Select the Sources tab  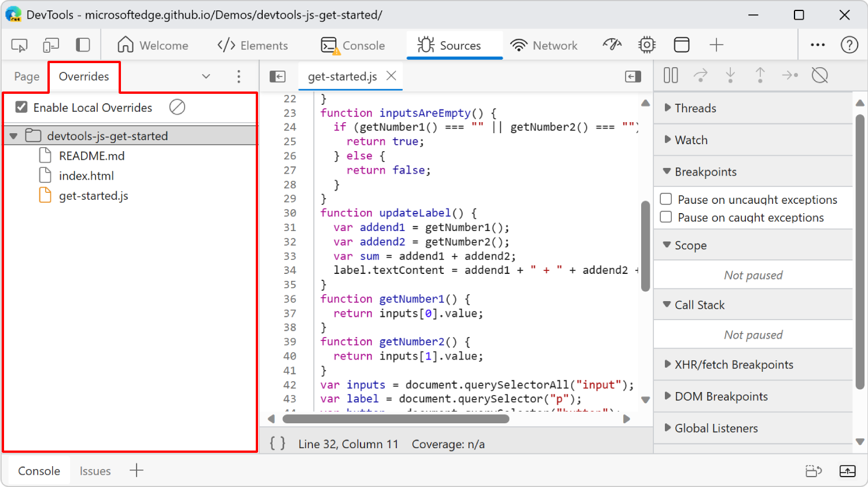455,45
